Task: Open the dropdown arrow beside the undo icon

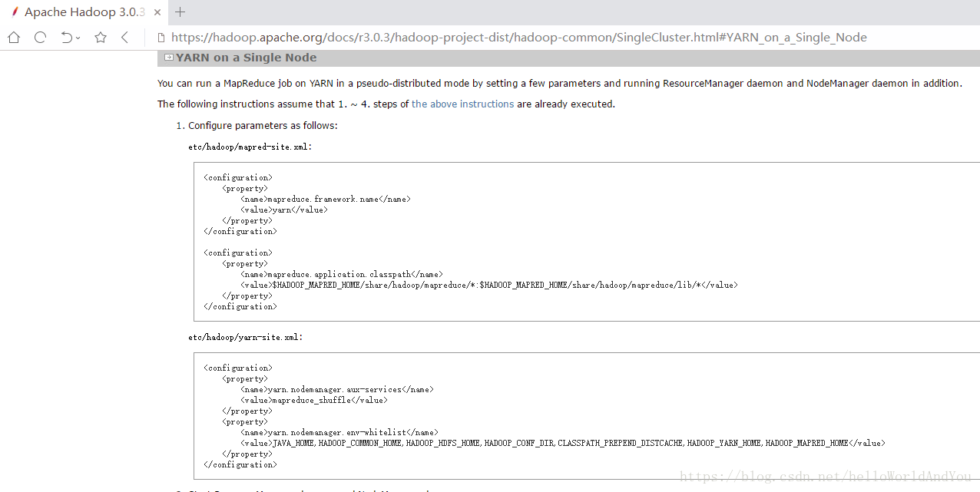Action: click(78, 38)
